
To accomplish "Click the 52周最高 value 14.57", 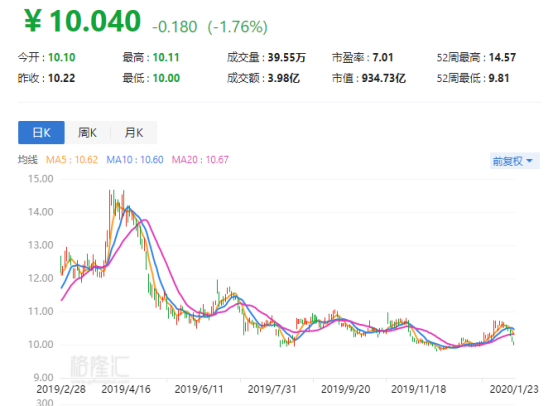I will click(x=502, y=57).
